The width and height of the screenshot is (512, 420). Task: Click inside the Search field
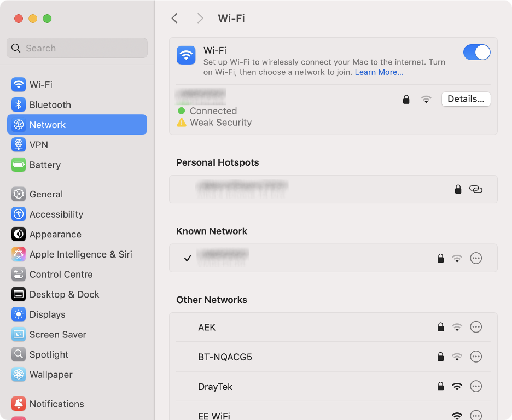click(77, 48)
